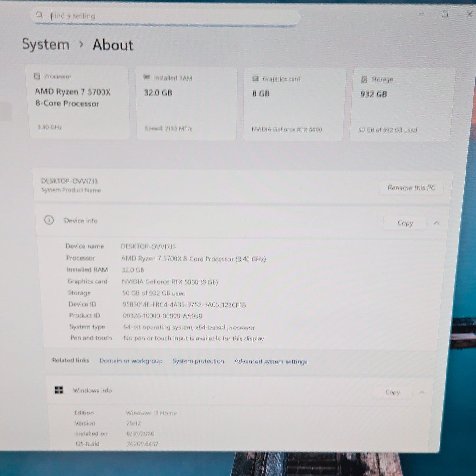Collapse the Device info section chevron
Image resolution: width=476 pixels, height=476 pixels.
[436, 223]
